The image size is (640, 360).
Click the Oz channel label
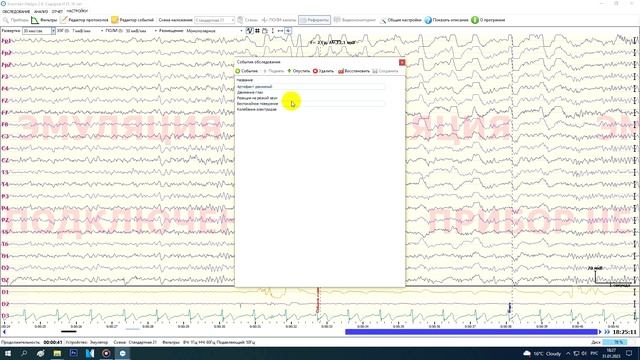(x=5, y=280)
